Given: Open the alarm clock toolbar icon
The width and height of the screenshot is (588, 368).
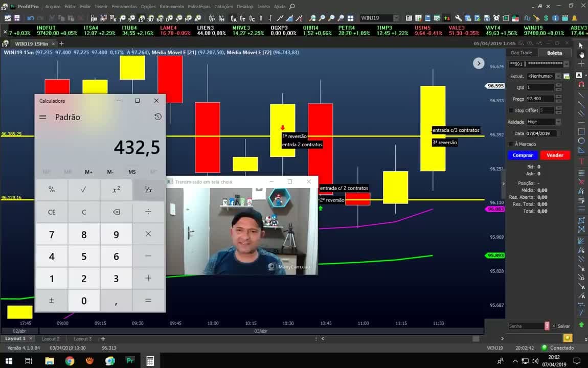Looking at the screenshot, I should (x=496, y=18).
